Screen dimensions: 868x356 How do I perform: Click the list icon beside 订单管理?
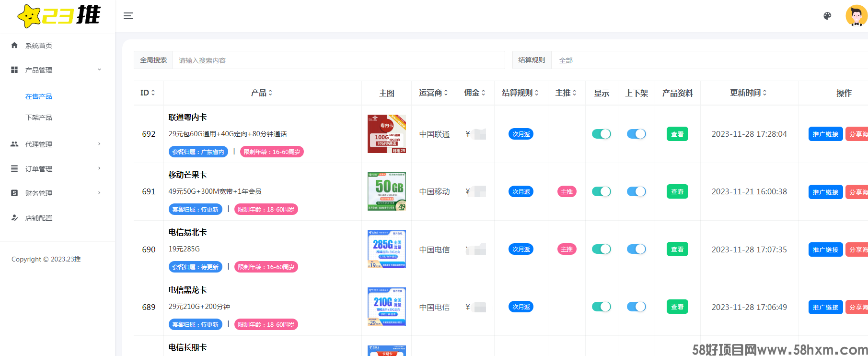[x=14, y=168]
